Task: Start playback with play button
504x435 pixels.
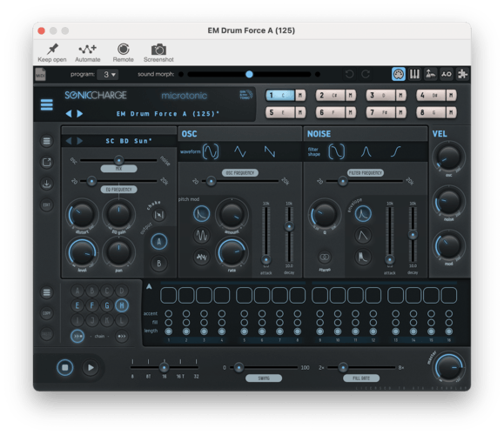Action: click(x=91, y=367)
